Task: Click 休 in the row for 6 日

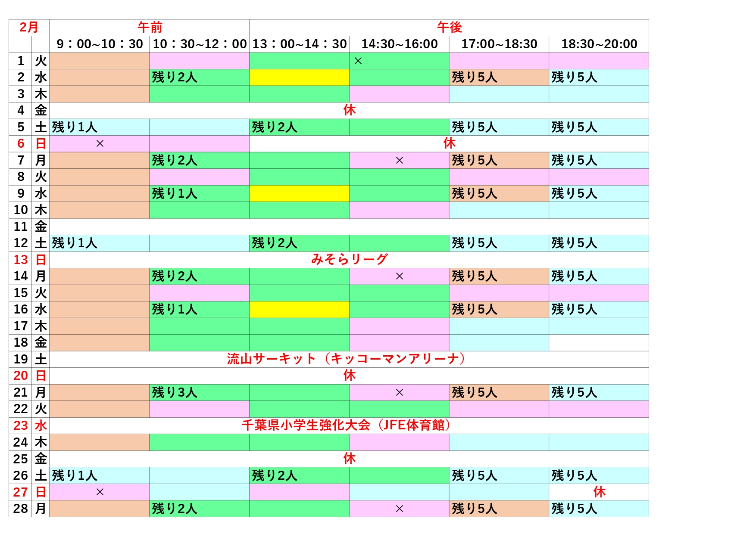Action: 449,143
